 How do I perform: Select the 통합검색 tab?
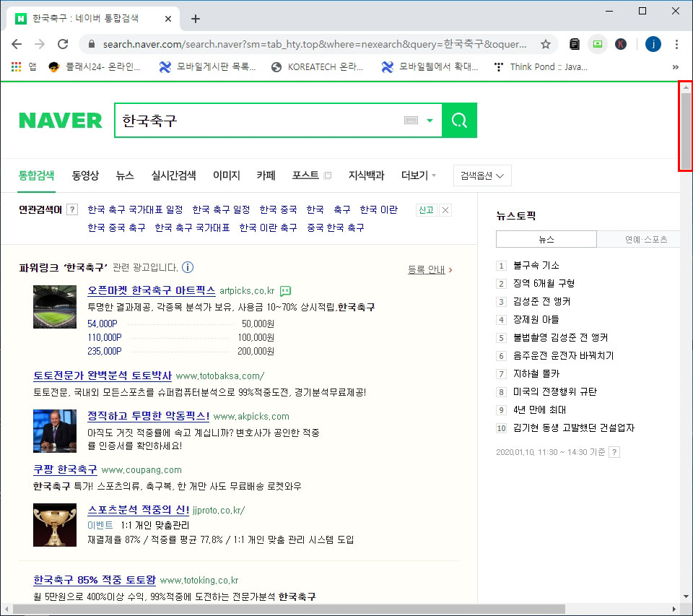36,175
